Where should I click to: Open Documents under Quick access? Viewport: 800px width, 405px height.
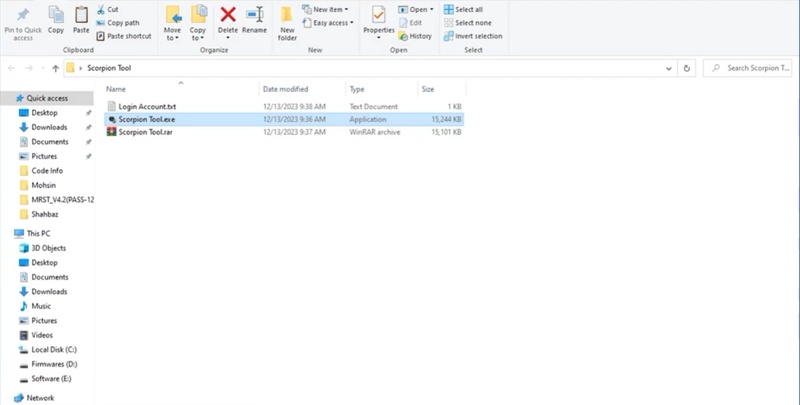coord(49,142)
